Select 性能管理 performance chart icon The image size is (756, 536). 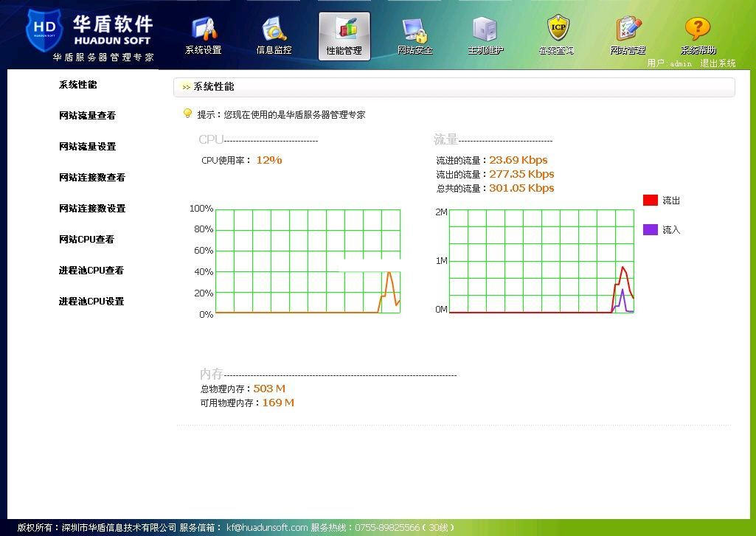344,29
